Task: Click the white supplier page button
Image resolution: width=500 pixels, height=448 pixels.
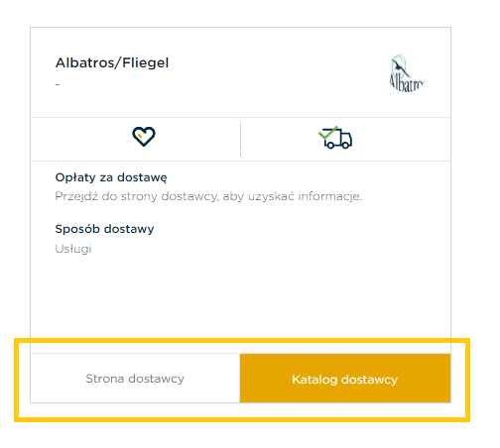Action: (x=135, y=379)
